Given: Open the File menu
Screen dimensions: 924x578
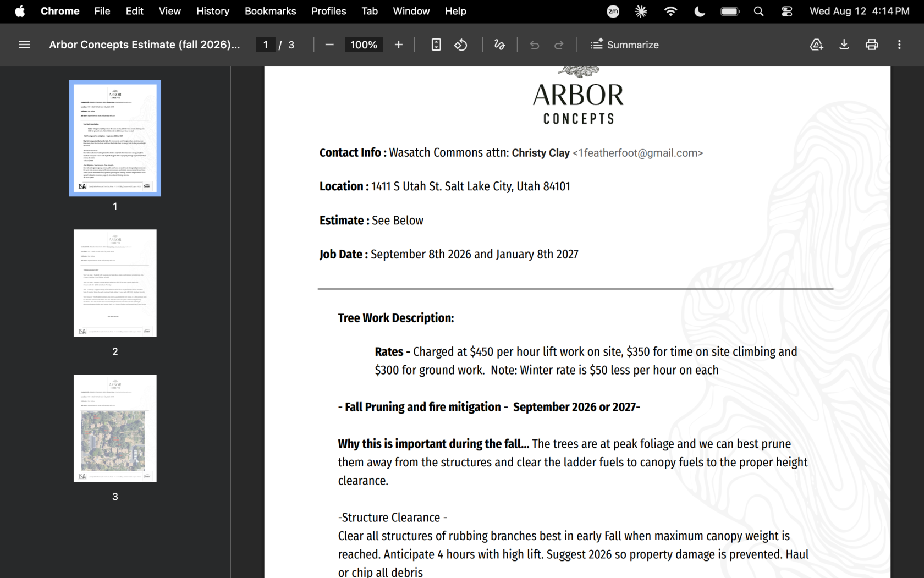Looking at the screenshot, I should pos(102,11).
